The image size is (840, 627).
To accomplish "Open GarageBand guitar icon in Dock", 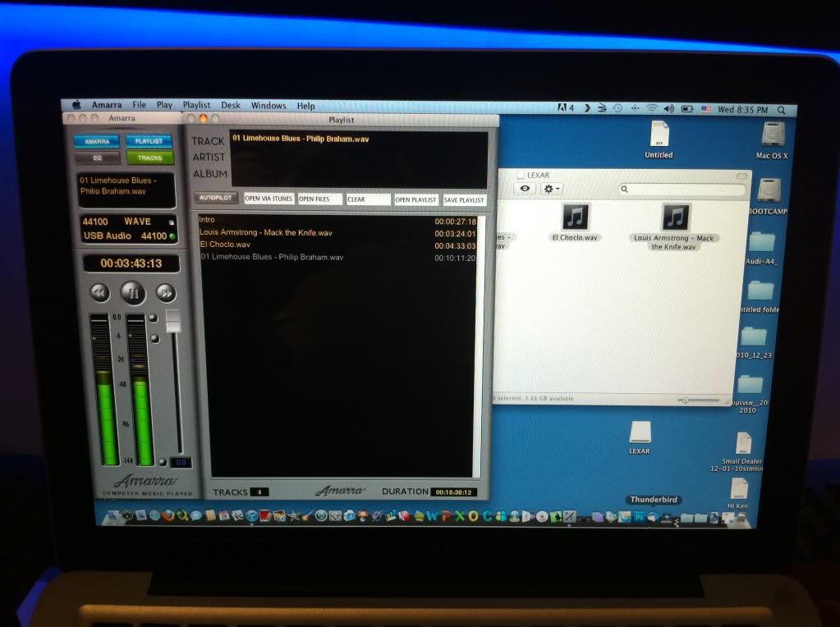I will [307, 516].
